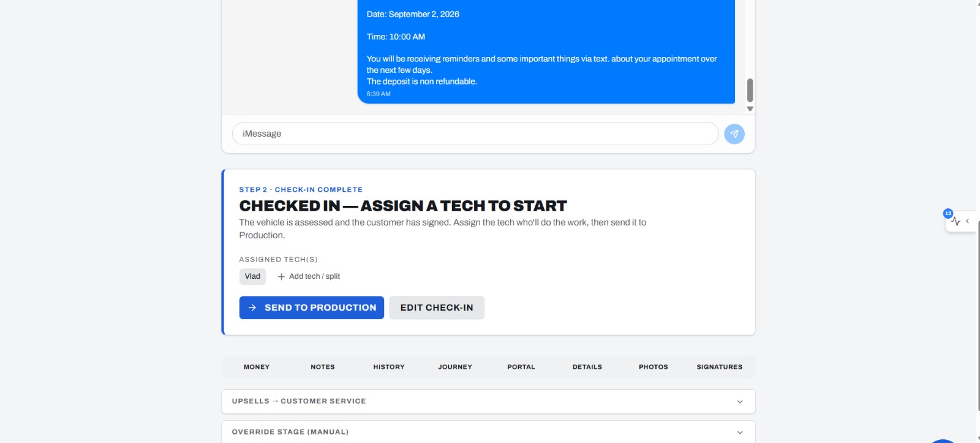Expand the Upsells → Customer Service section

tap(488, 401)
